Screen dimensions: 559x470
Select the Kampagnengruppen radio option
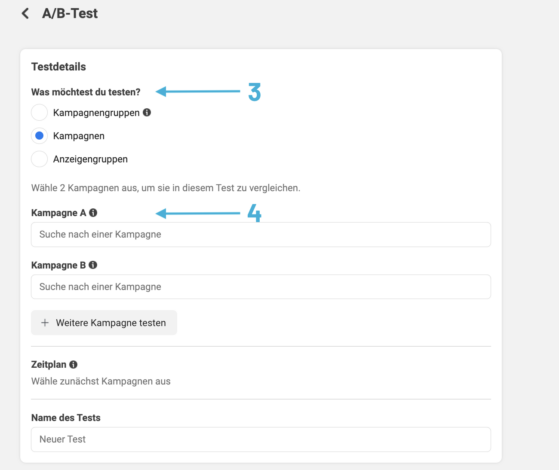point(39,113)
